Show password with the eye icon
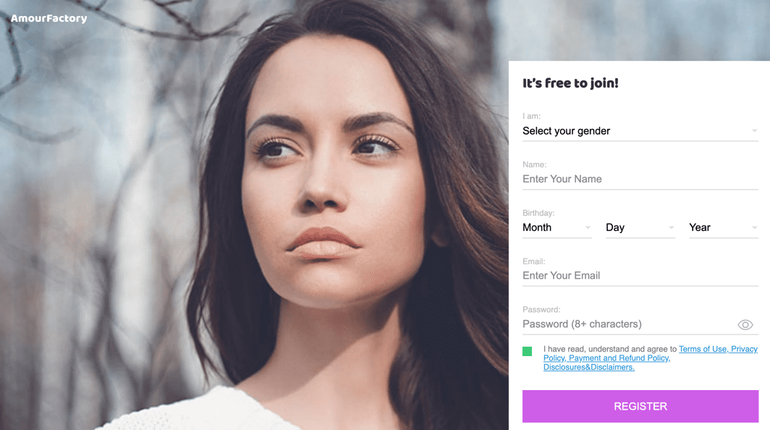This screenshot has width=770, height=430. point(745,324)
